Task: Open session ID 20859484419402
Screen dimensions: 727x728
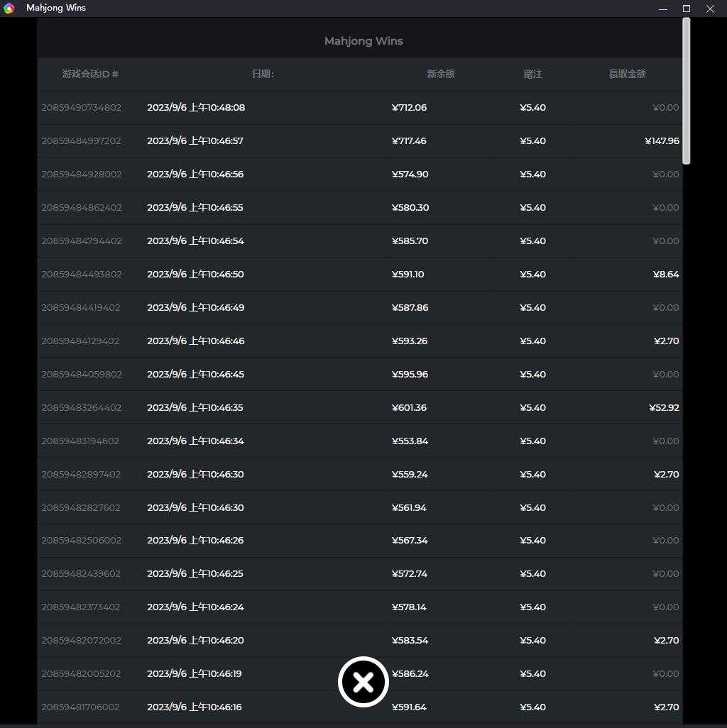Action: pos(81,308)
